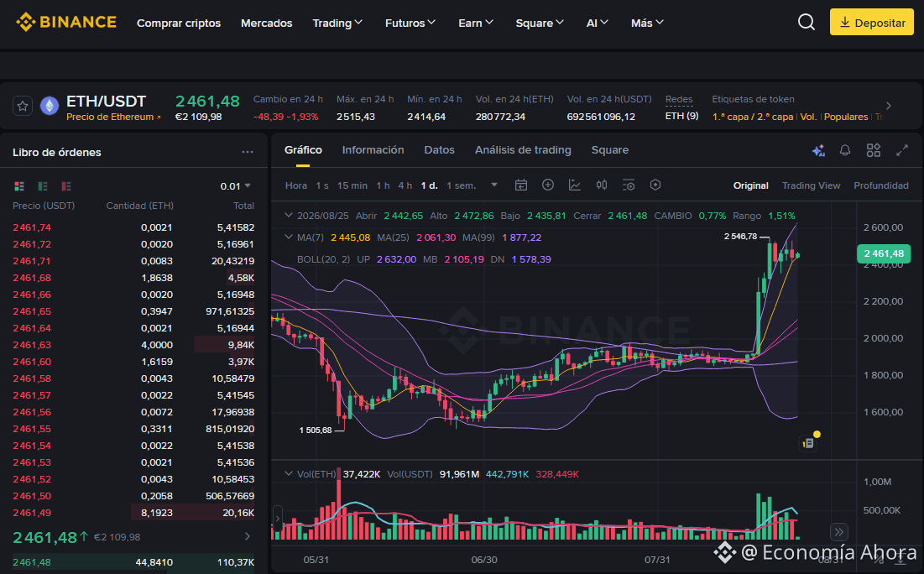Viewport: 924px width, 574px height.
Task: Open the price alert bell icon
Action: coord(845,151)
